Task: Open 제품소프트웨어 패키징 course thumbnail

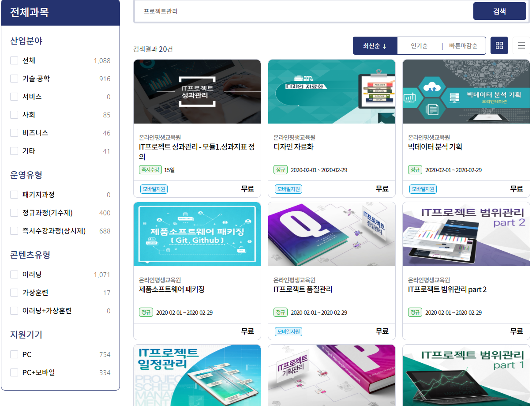Action: [197, 234]
